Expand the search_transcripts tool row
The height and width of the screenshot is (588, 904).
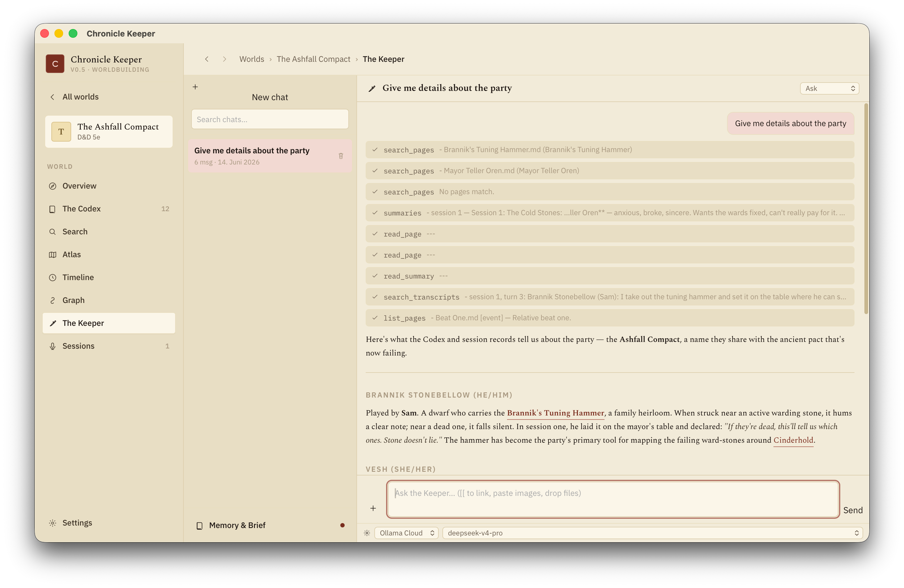click(x=610, y=297)
